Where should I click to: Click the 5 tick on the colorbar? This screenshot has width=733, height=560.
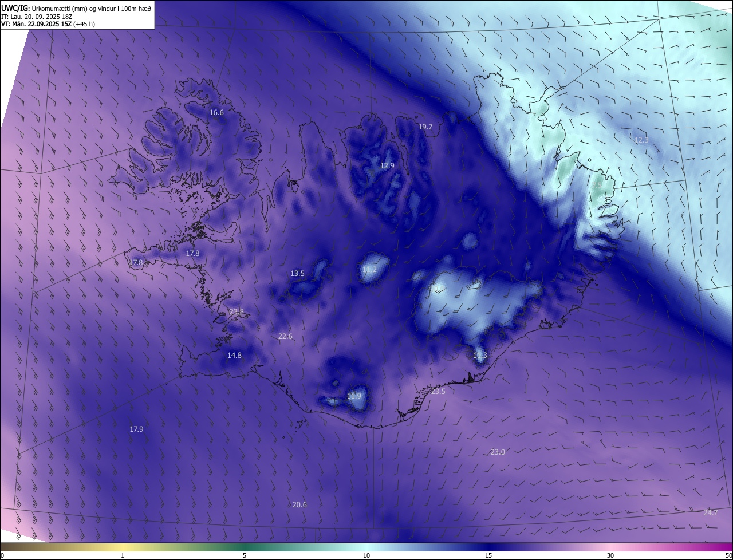tap(245, 556)
